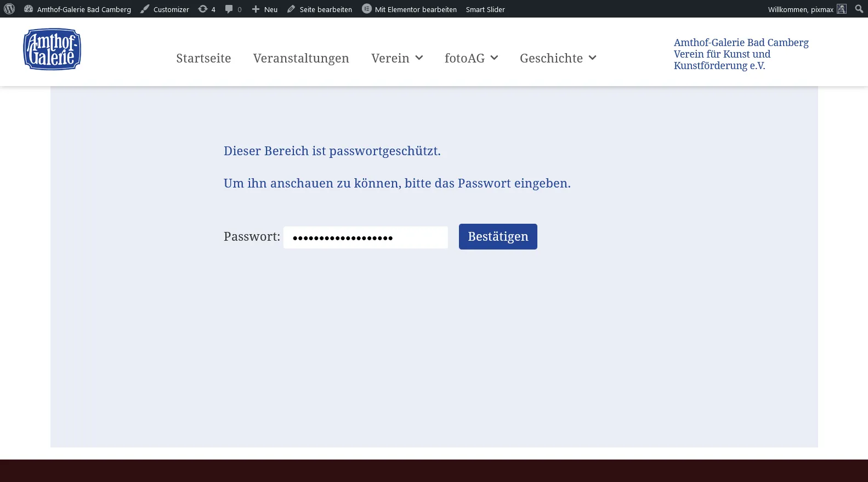Go to the Startseite page

click(x=203, y=58)
